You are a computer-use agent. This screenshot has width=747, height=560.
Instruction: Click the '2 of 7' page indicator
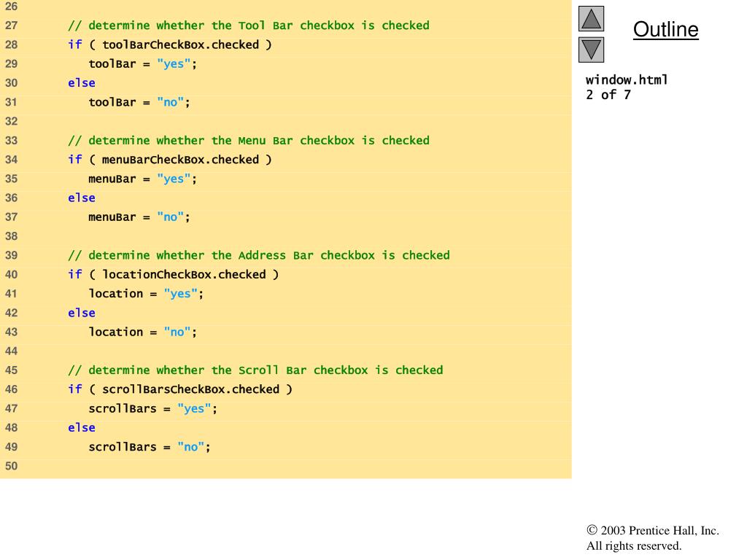(608, 95)
